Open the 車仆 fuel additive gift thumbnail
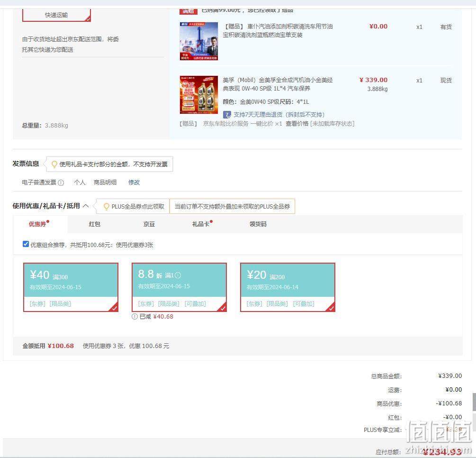This screenshot has height=458, width=476. pos(199,41)
